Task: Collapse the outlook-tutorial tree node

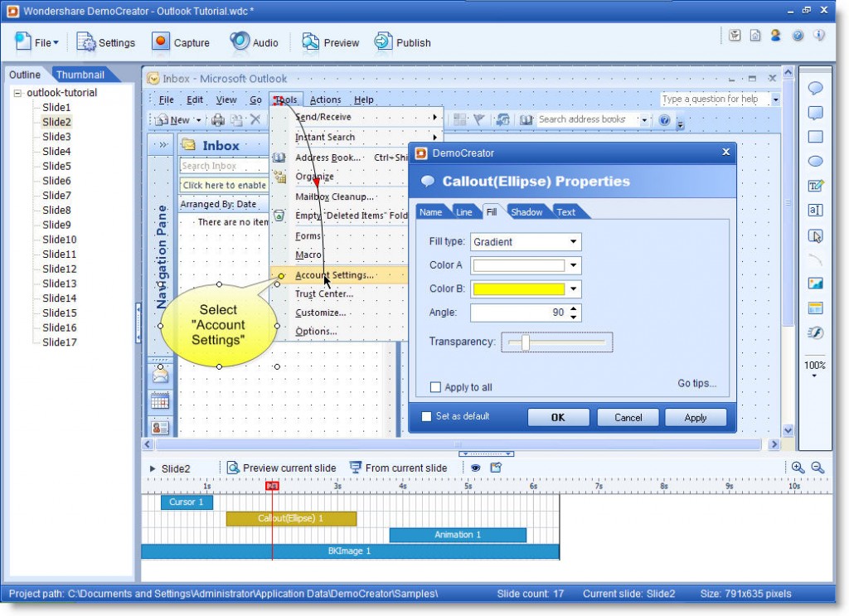Action: click(x=18, y=93)
